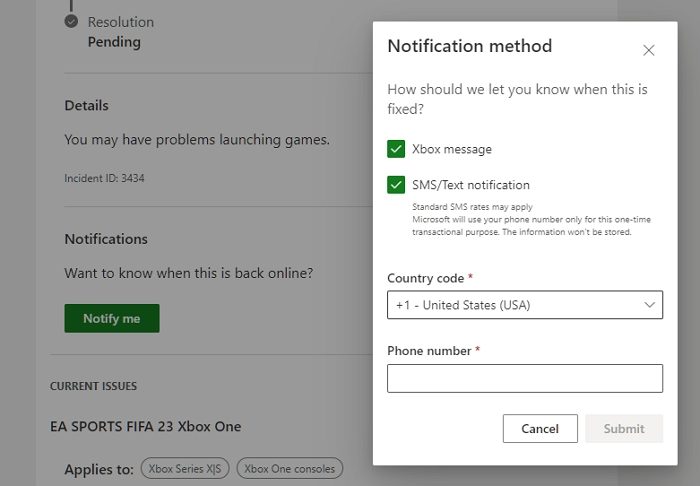This screenshot has width=700, height=486.
Task: Click the Country code field label
Action: pyautogui.click(x=425, y=278)
